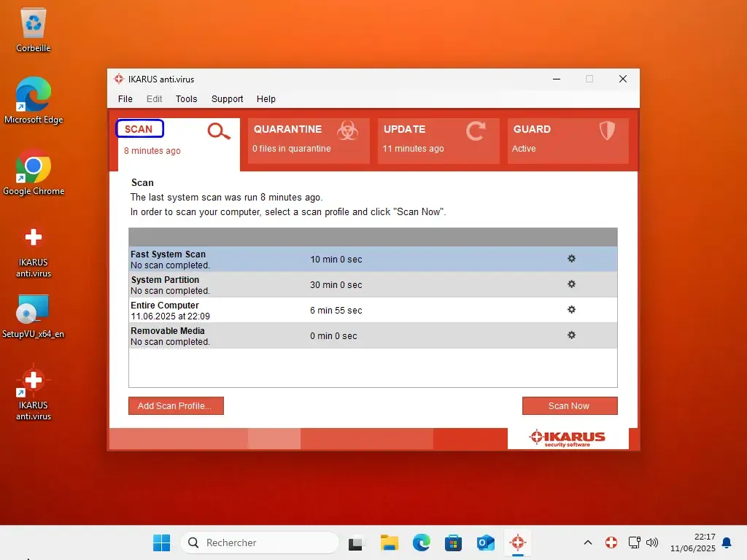Viewport: 747px width, 560px height.
Task: Open the Support menu
Action: tap(228, 99)
